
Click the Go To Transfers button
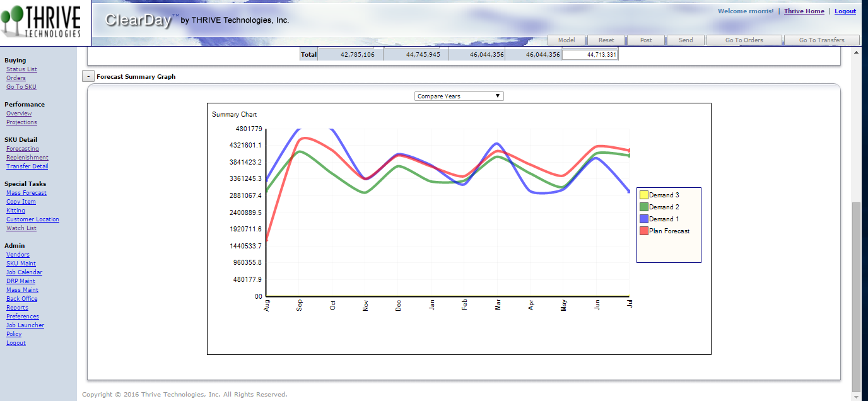click(x=821, y=40)
